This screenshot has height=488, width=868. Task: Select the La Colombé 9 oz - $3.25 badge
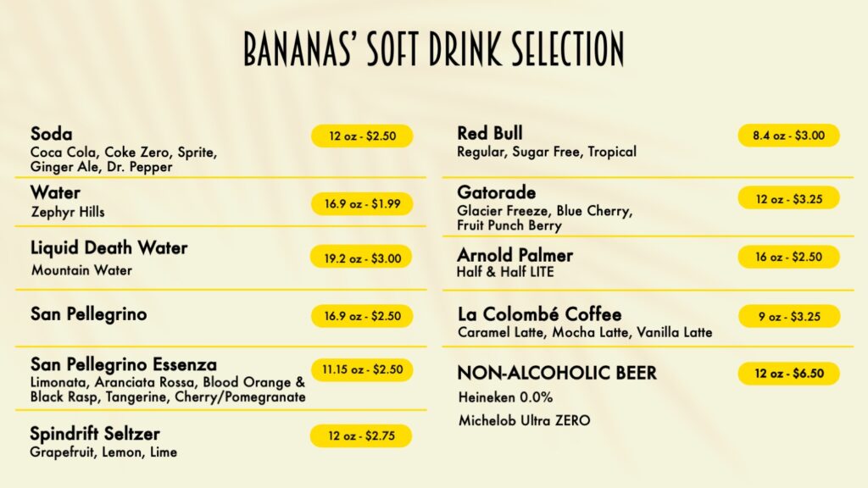coord(789,317)
